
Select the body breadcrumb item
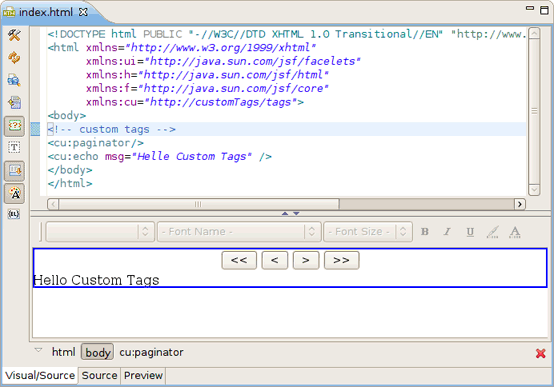point(98,352)
